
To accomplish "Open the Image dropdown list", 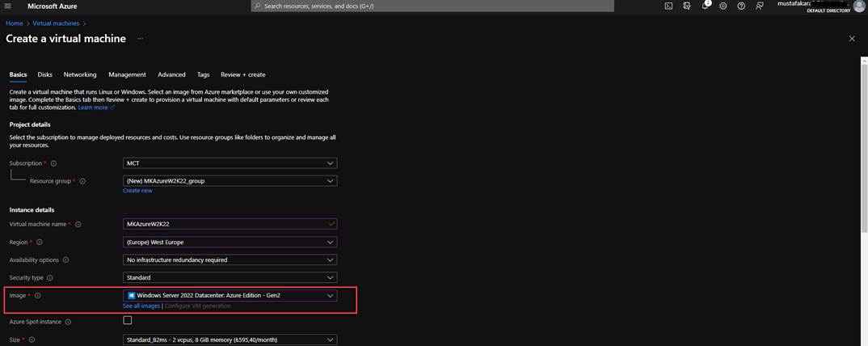I will click(x=230, y=296).
